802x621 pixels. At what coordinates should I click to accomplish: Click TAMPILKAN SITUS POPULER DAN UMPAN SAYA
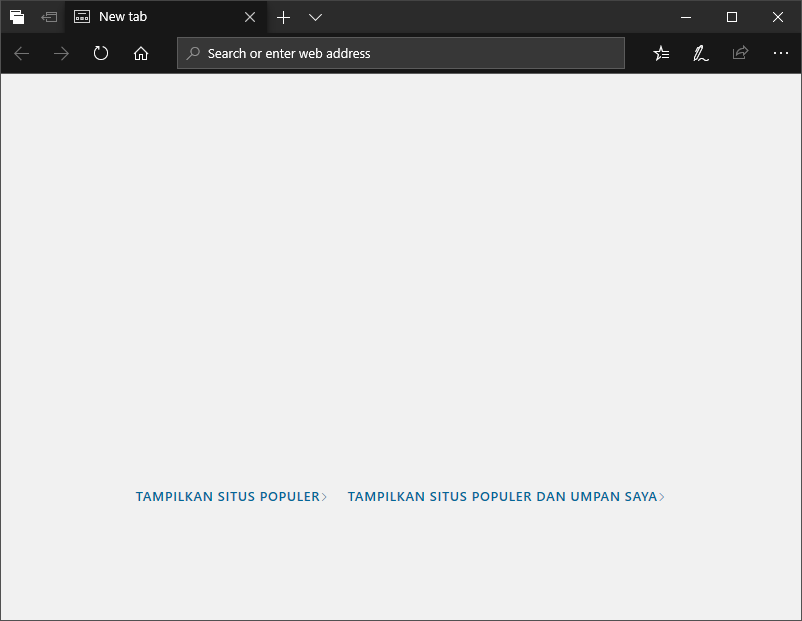506,496
